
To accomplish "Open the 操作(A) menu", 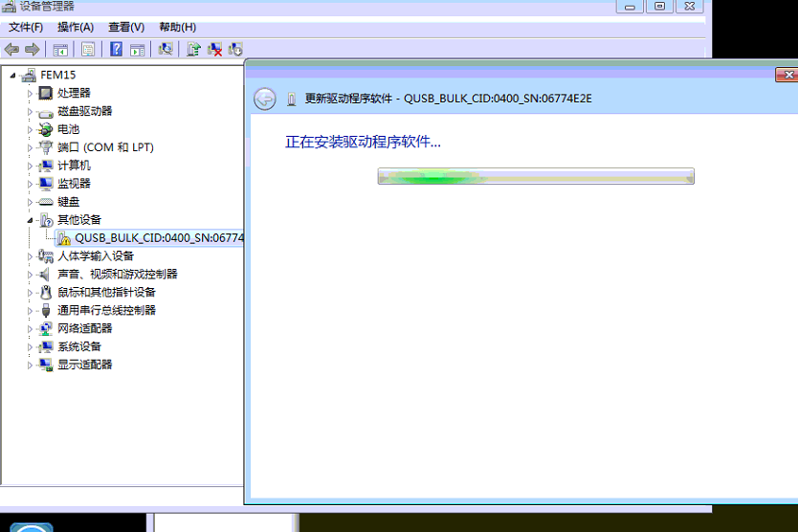I will [x=76, y=27].
